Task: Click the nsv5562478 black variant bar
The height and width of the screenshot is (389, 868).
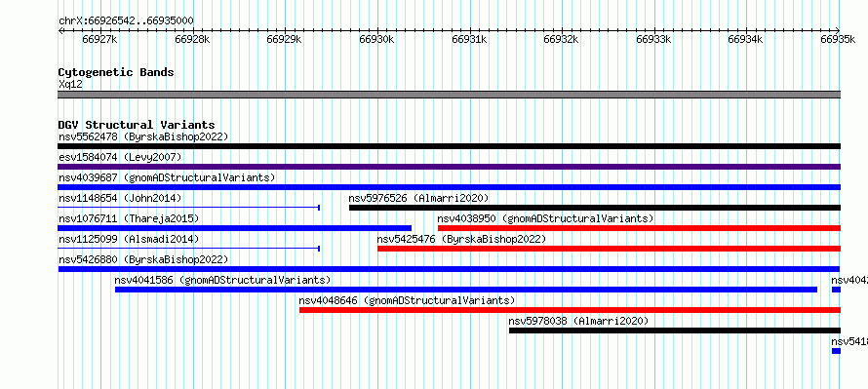Action: [x=449, y=146]
